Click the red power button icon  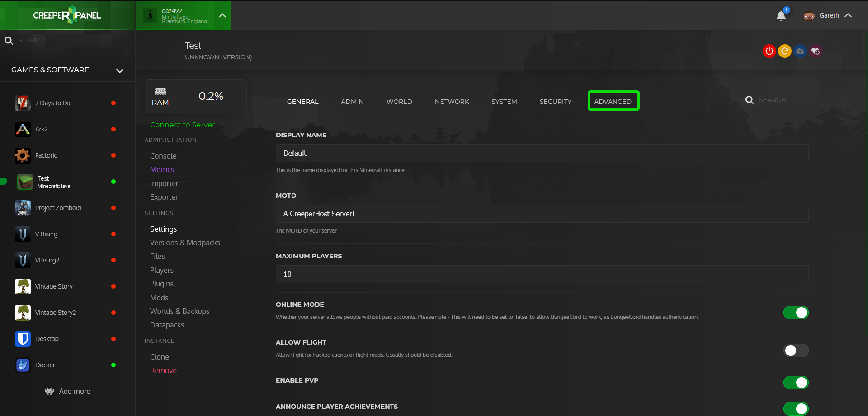click(x=769, y=51)
